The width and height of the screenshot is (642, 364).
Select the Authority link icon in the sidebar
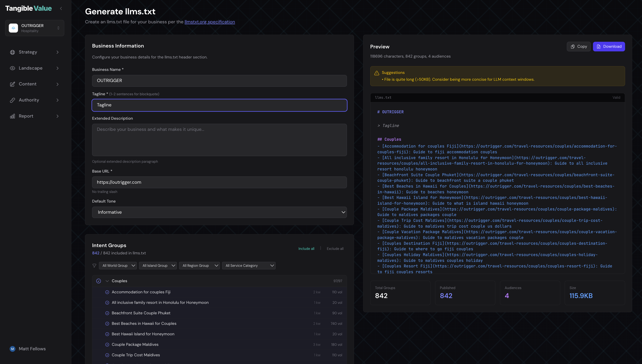pyautogui.click(x=13, y=100)
